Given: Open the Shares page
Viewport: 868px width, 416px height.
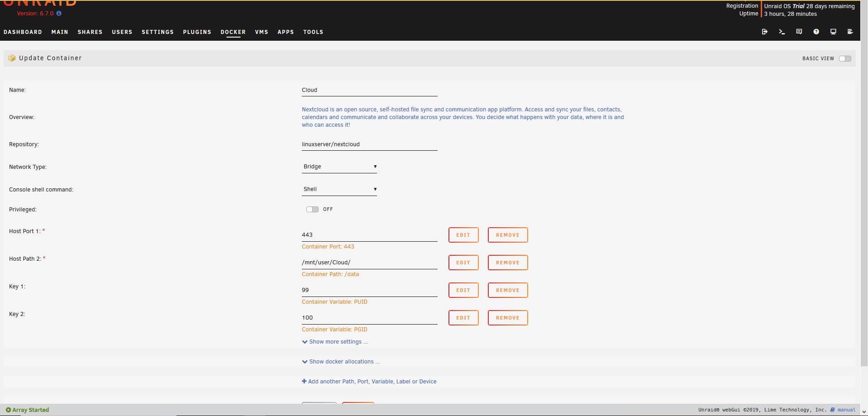Looking at the screenshot, I should pos(90,32).
